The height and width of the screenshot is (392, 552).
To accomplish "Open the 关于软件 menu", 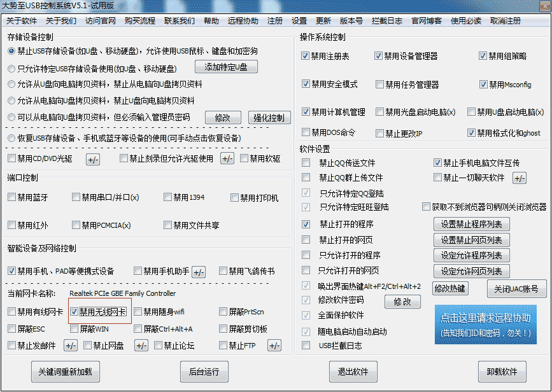I will pyautogui.click(x=22, y=20).
